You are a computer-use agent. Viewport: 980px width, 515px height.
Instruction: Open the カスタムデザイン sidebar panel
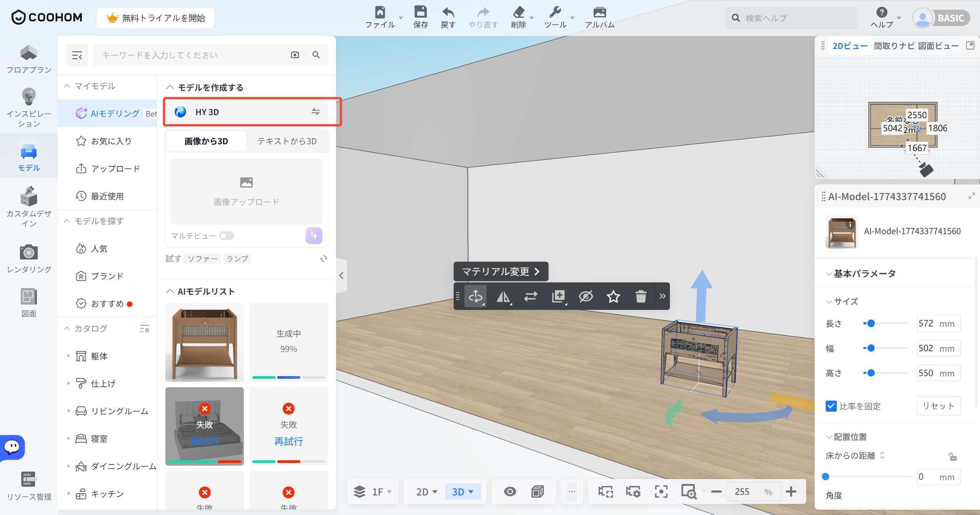29,207
